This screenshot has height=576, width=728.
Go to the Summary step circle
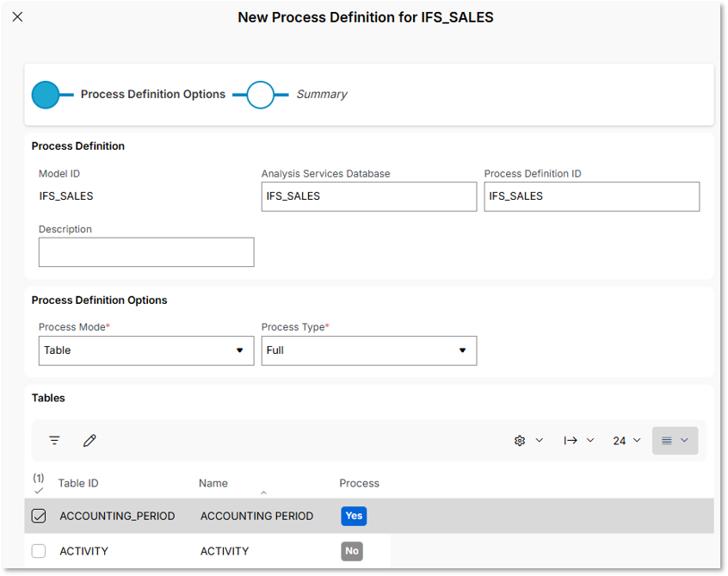tap(260, 95)
